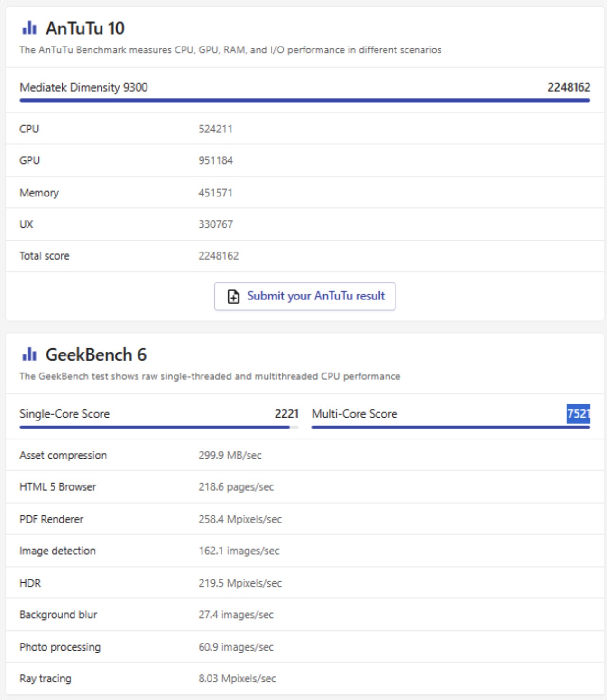Click the GeekBench 6 bar chart icon
The image size is (607, 700).
coord(29,355)
